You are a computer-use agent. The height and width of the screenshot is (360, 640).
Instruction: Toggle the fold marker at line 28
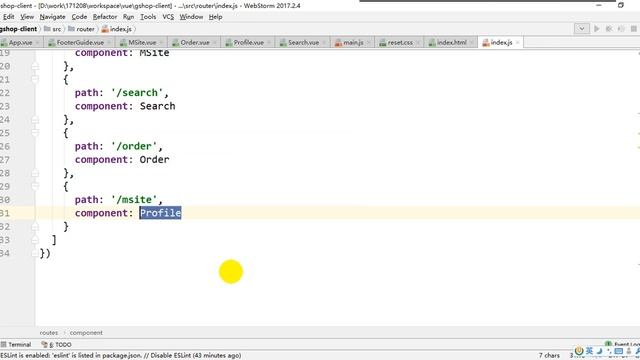(35, 173)
